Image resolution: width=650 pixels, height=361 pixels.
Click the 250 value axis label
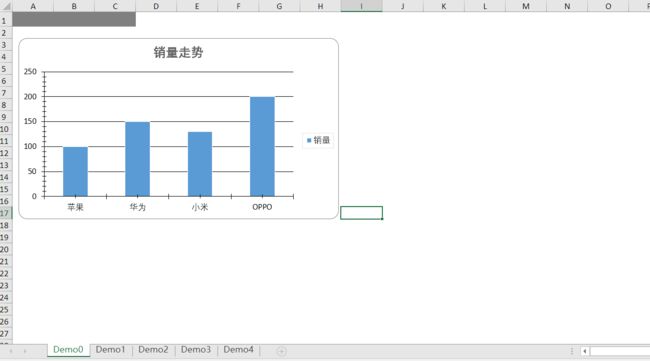[x=30, y=71]
